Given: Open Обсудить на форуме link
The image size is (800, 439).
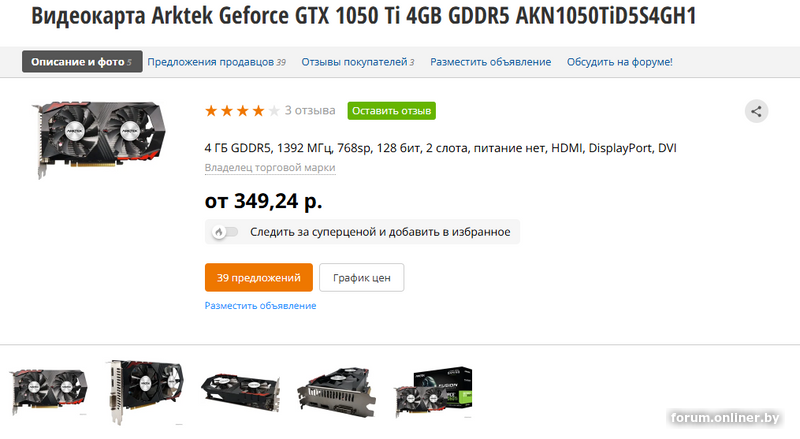Looking at the screenshot, I should (x=619, y=62).
